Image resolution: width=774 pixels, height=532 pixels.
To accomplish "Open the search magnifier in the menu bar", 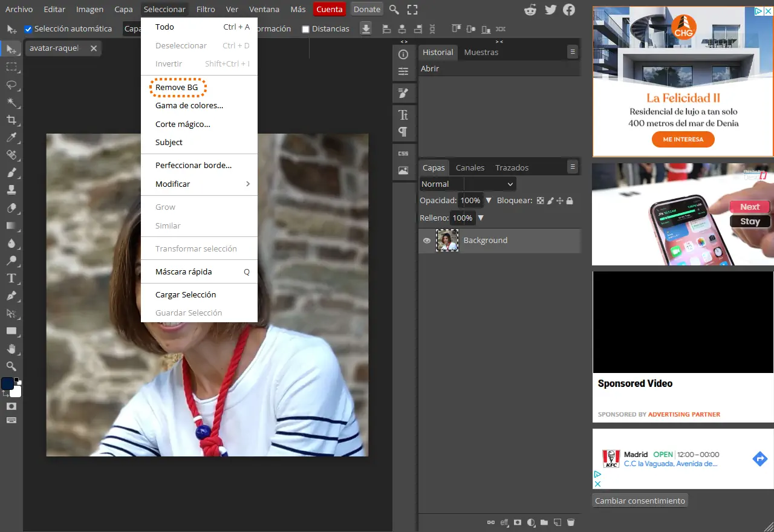I will tap(394, 9).
